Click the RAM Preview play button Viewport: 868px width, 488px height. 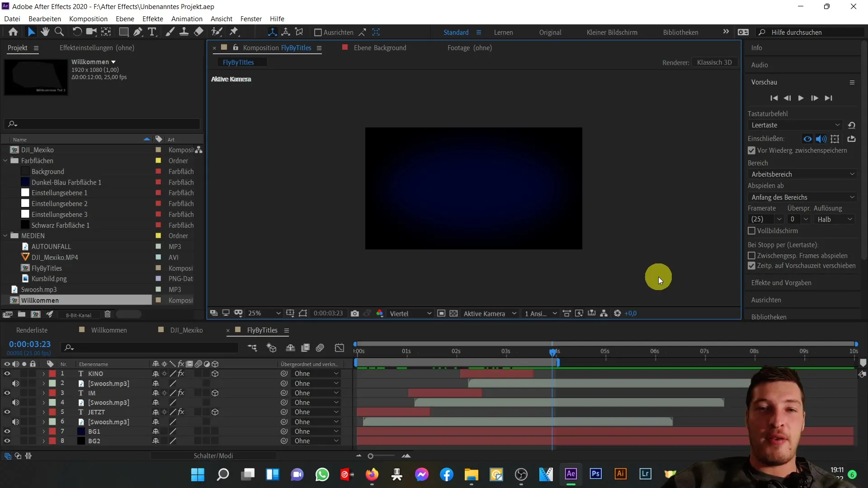pos(801,98)
